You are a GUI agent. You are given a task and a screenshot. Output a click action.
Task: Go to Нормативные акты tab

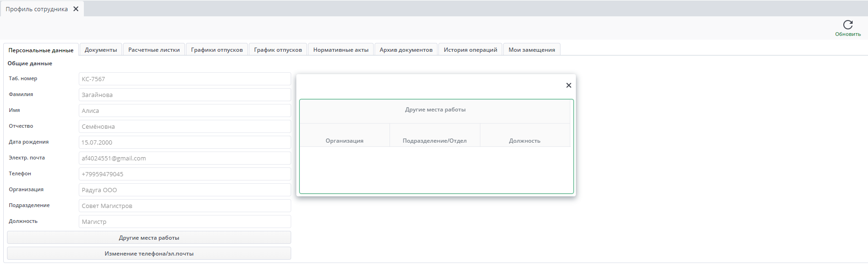click(x=341, y=50)
